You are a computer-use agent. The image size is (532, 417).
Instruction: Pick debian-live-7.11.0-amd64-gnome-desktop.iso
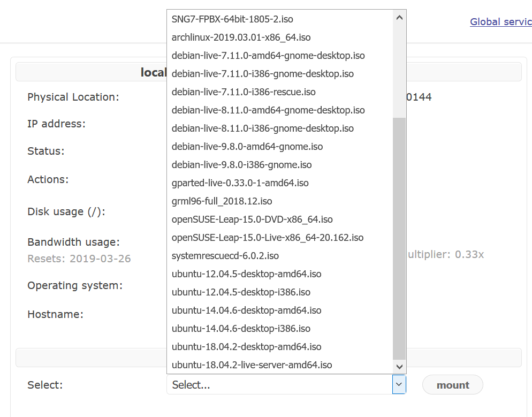click(x=280, y=55)
